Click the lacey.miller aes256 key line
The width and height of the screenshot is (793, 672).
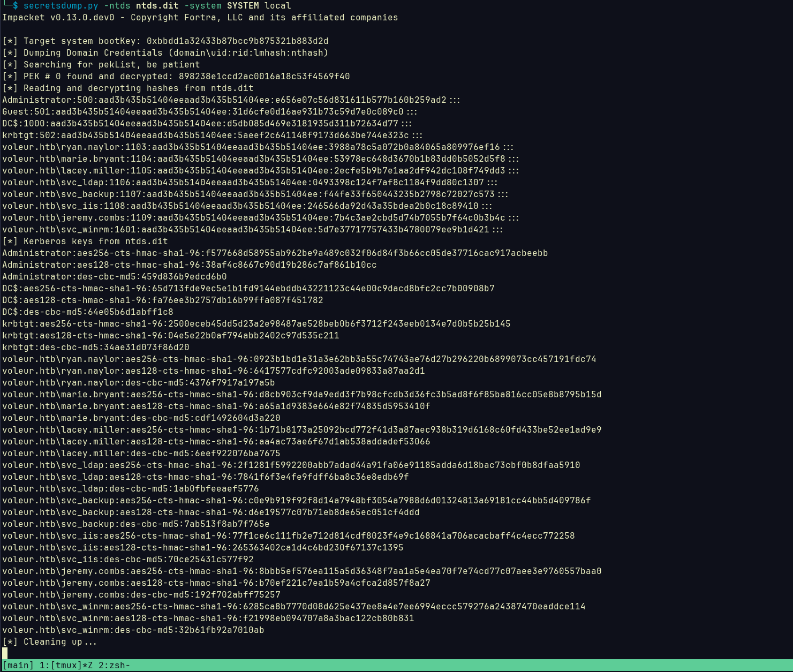[302, 430]
